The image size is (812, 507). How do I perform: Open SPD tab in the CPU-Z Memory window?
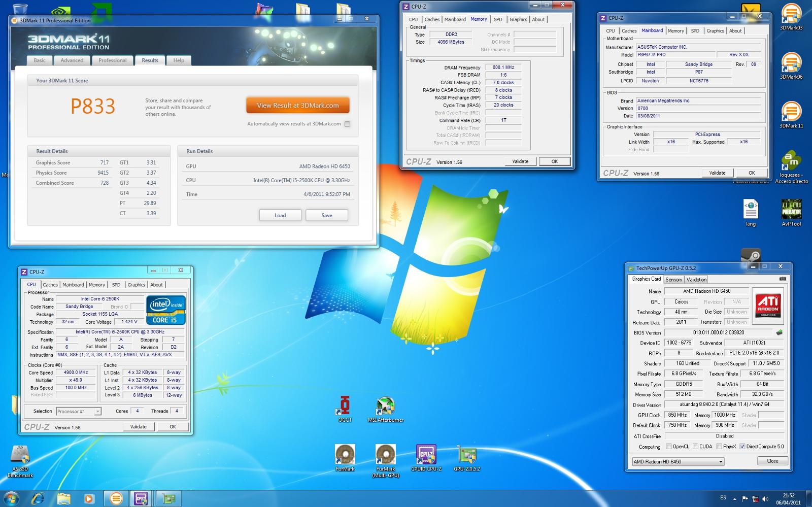click(x=498, y=19)
